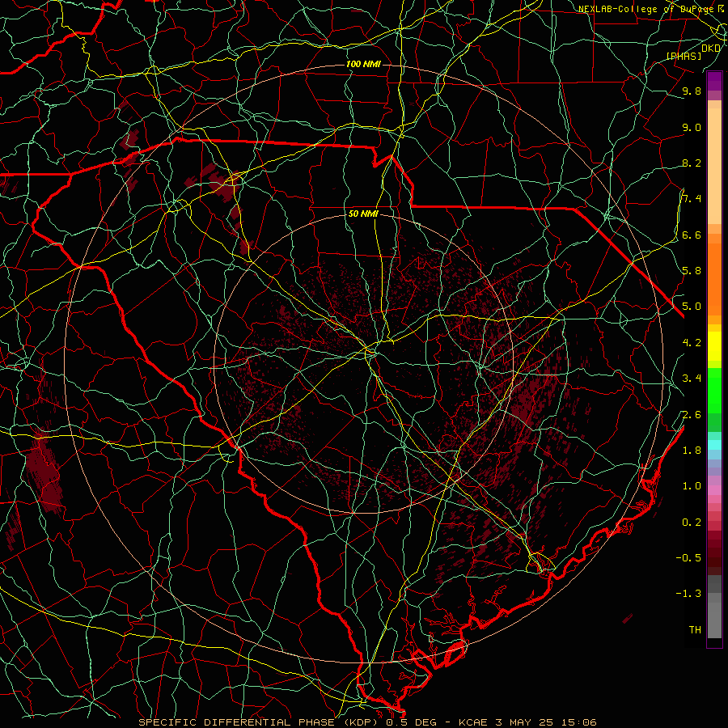The image size is (728, 728).
Task: Select the -0.5 scale value
Action: coord(688,557)
